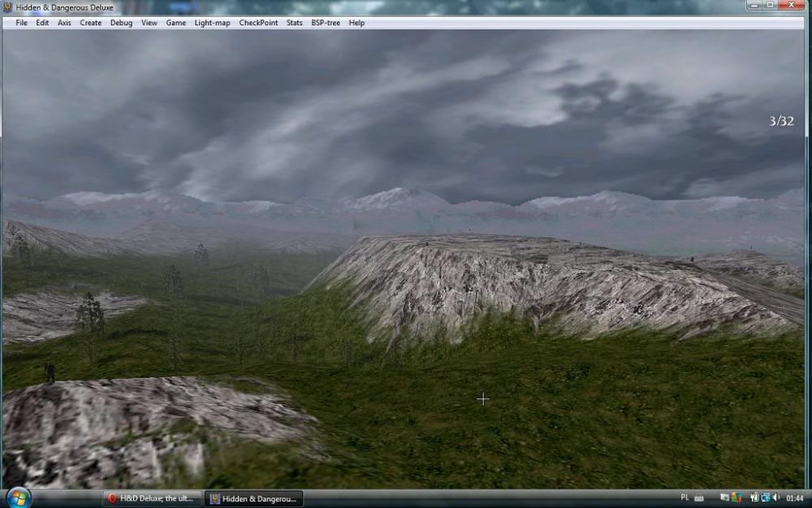Minimize the Hidden & Dangerous Deluxe window
Image resolution: width=812 pixels, height=508 pixels.
[x=754, y=5]
